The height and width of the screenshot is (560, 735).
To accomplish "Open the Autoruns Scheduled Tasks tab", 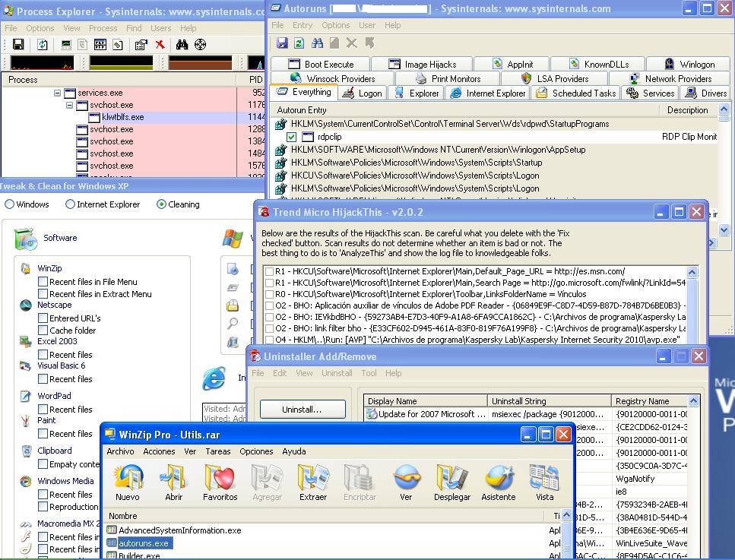I will pyautogui.click(x=575, y=93).
